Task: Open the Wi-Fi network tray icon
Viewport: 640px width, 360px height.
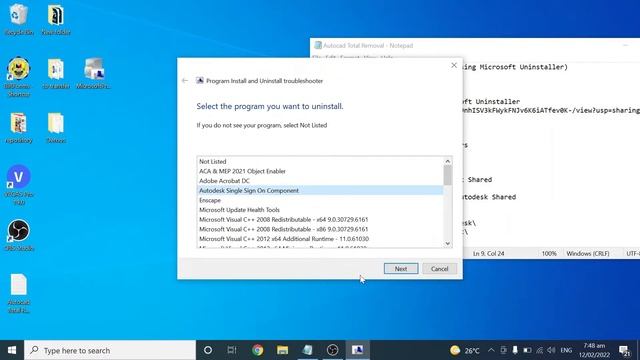Action: pyautogui.click(x=540, y=350)
